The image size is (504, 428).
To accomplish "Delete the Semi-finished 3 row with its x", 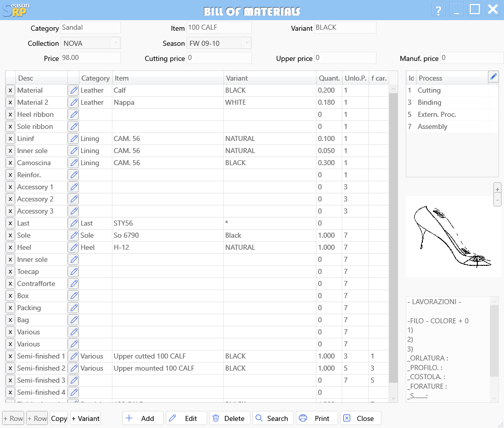I will coord(10,381).
